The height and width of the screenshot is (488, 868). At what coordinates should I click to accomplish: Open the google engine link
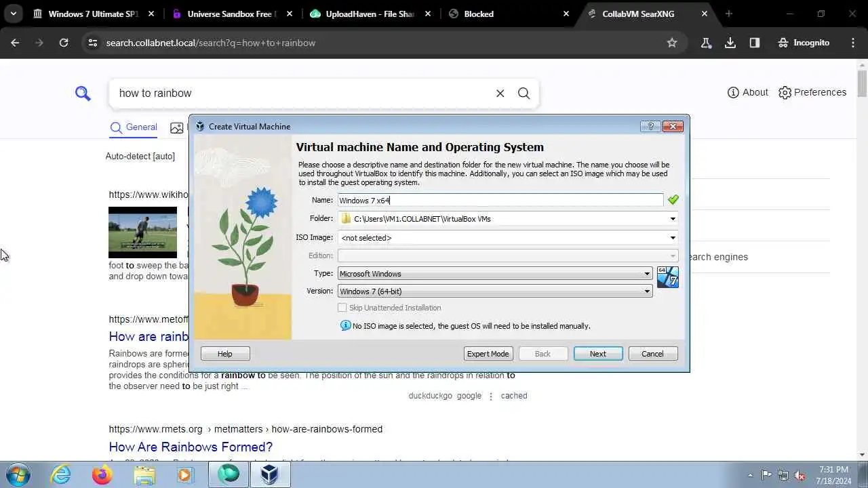tap(469, 396)
